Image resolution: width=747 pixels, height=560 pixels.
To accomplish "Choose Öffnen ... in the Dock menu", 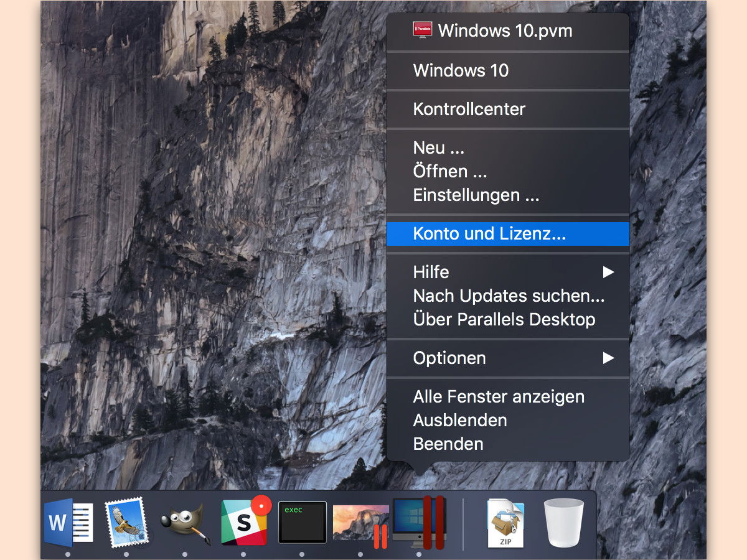I will [508, 171].
